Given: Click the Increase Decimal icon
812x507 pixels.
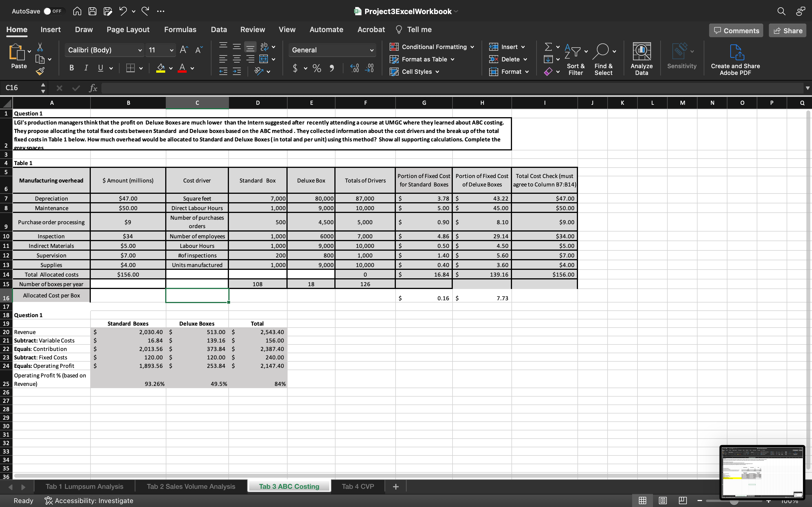Looking at the screenshot, I should click(354, 68).
